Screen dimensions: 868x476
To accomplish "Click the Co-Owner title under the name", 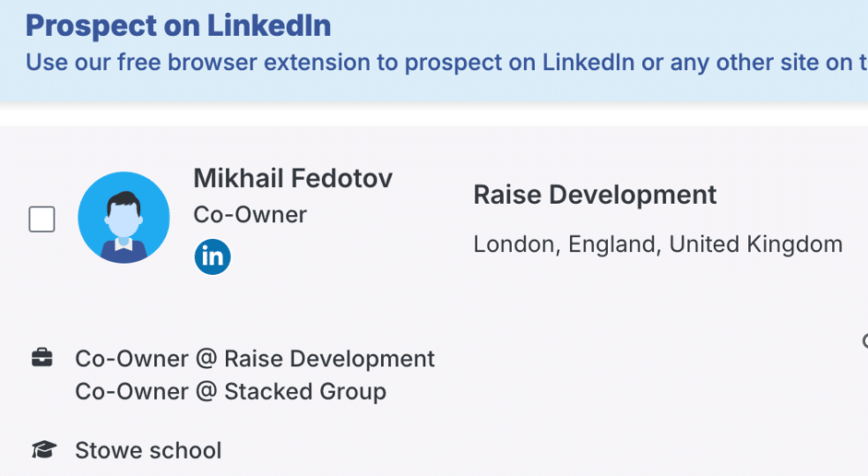I will pos(250,214).
